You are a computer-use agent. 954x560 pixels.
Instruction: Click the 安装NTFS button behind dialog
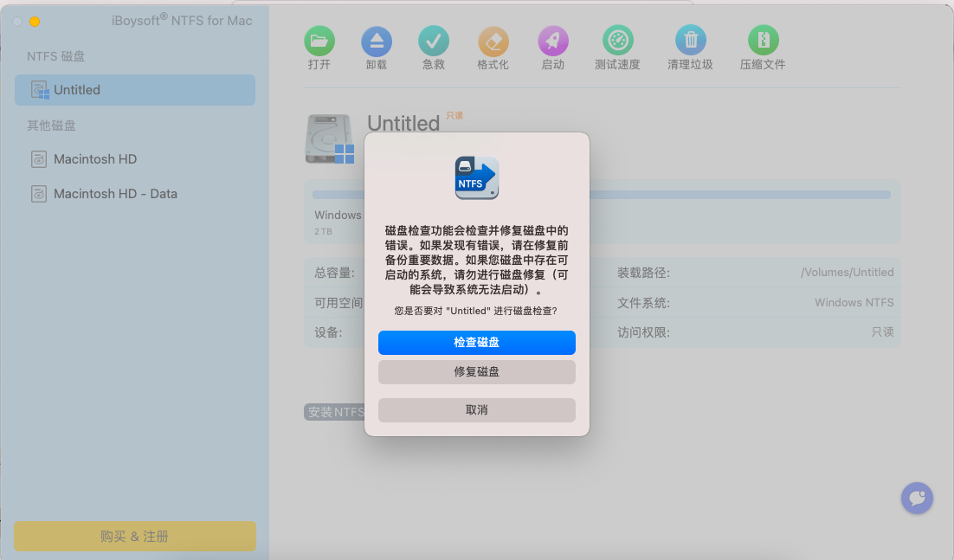pyautogui.click(x=335, y=412)
